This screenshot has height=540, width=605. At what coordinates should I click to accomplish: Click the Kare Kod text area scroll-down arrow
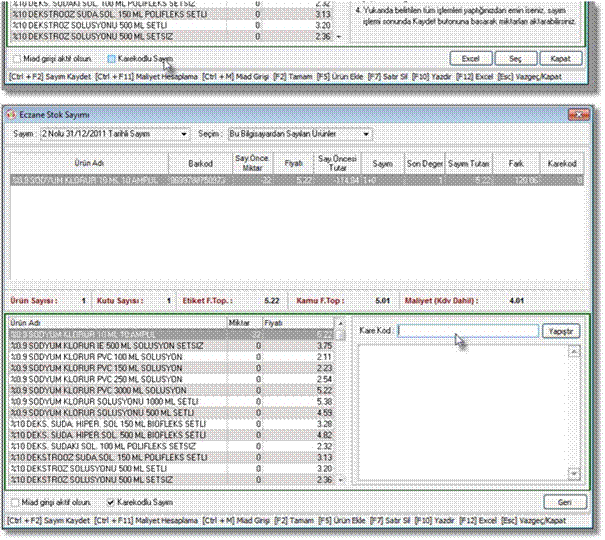click(574, 473)
